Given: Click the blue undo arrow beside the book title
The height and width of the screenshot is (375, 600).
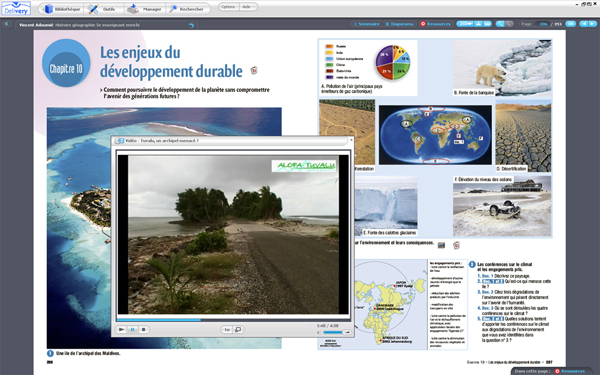Looking at the screenshot, I should coord(191,25).
